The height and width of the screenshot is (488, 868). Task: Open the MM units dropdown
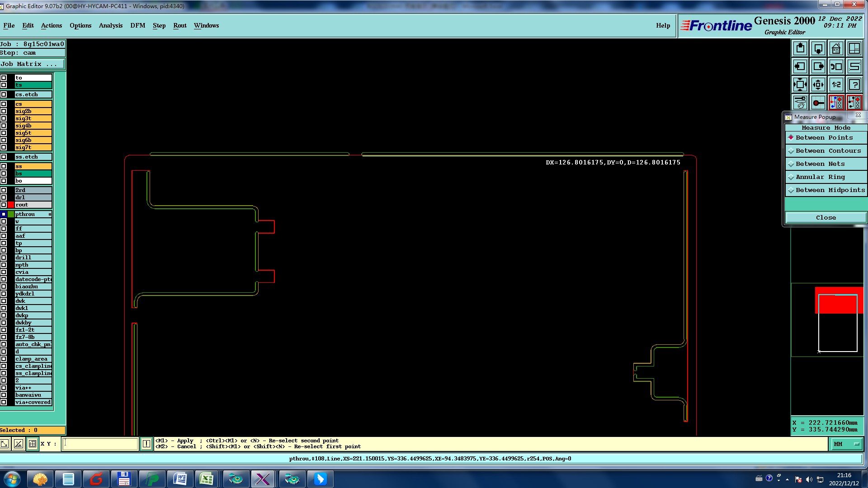pyautogui.click(x=846, y=444)
